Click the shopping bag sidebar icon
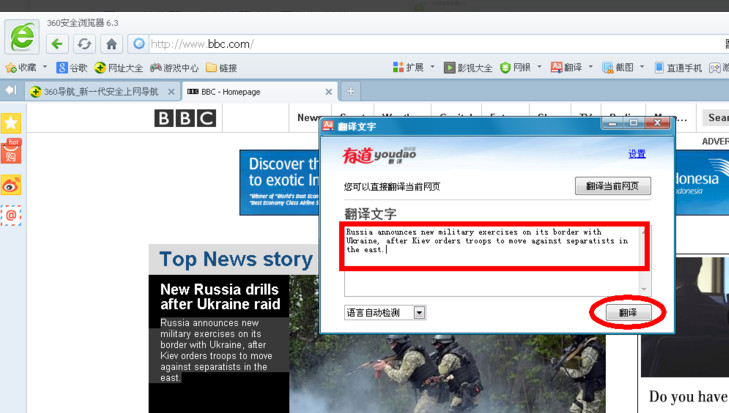729x413 pixels. click(10, 153)
